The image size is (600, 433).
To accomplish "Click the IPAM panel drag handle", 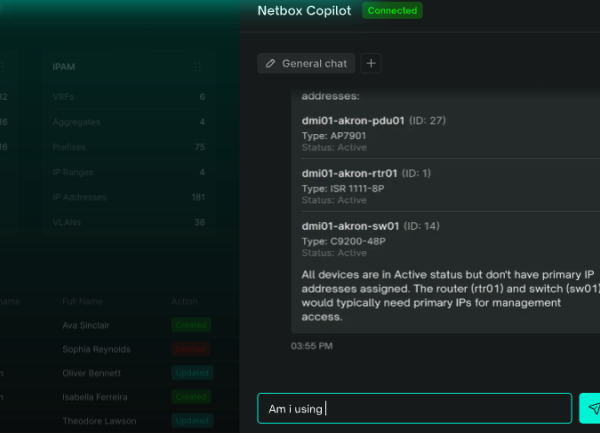I will click(x=197, y=67).
